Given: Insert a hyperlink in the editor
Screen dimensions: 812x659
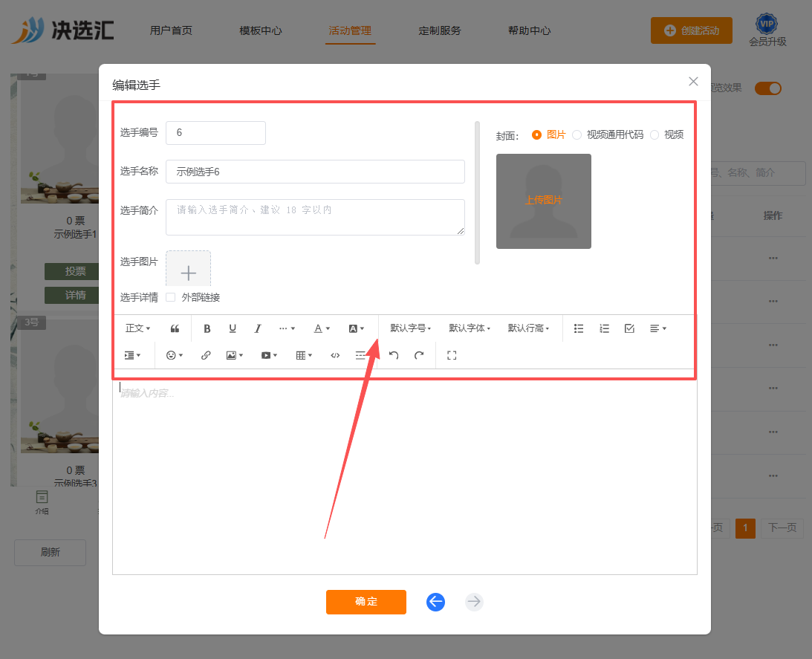Looking at the screenshot, I should coord(206,355).
